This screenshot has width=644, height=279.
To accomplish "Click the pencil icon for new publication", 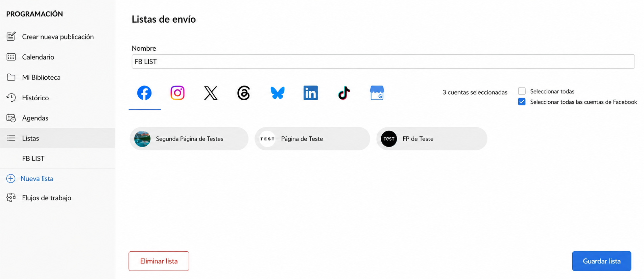I will (x=11, y=36).
